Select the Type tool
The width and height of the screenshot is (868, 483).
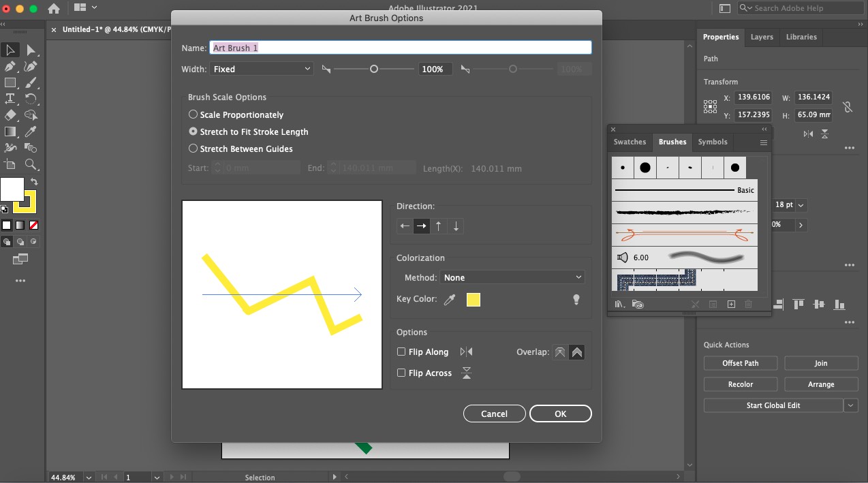(10, 99)
